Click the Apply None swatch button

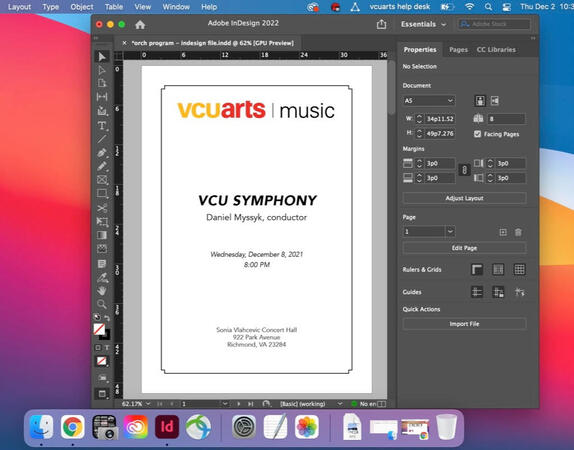pos(102,361)
